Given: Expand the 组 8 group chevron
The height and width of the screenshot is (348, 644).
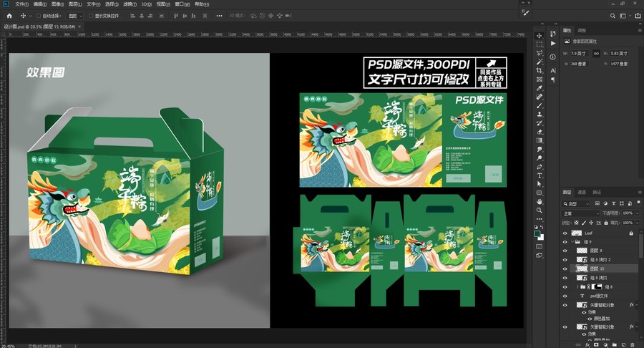Looking at the screenshot, I should [578, 287].
